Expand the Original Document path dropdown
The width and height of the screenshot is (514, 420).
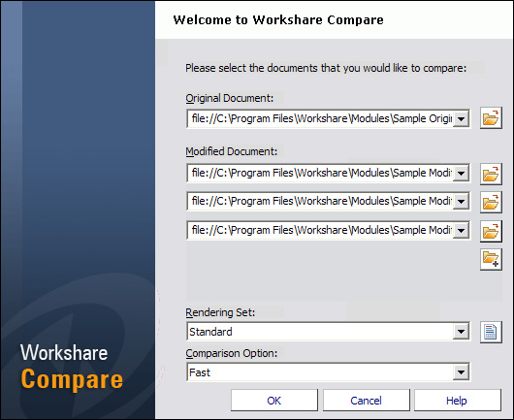462,118
